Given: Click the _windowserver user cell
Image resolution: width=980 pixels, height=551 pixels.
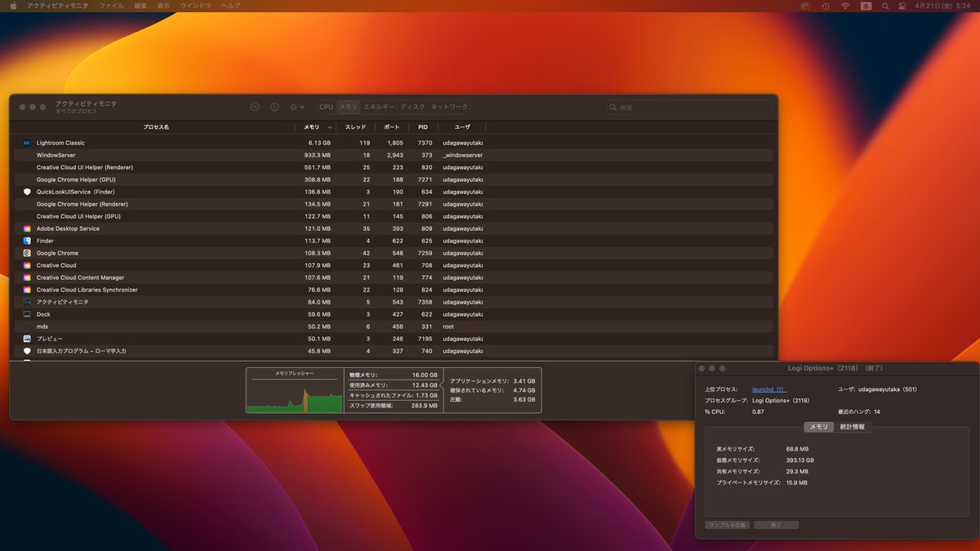Looking at the screenshot, I should pos(463,155).
